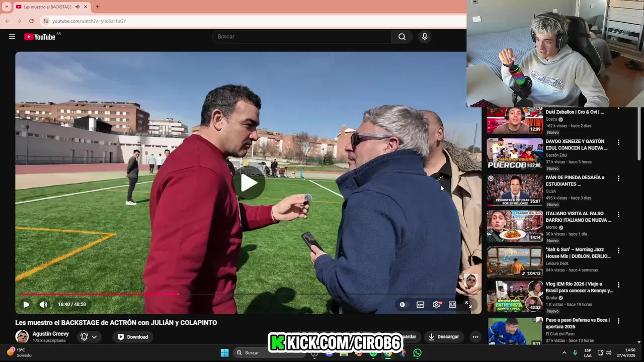
Task: Click the scrollbar down arrow
Action: 640,342
